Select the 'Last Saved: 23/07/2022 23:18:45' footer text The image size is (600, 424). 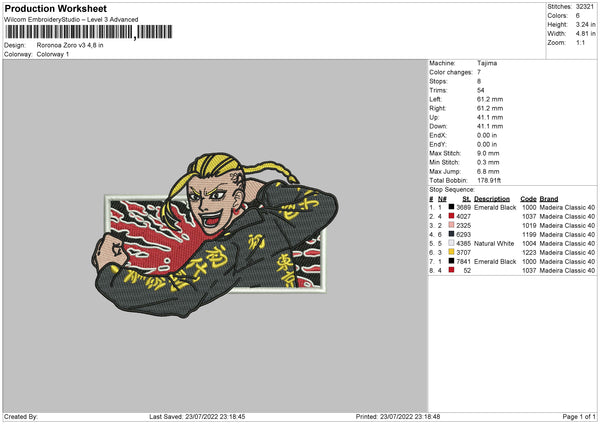click(197, 416)
